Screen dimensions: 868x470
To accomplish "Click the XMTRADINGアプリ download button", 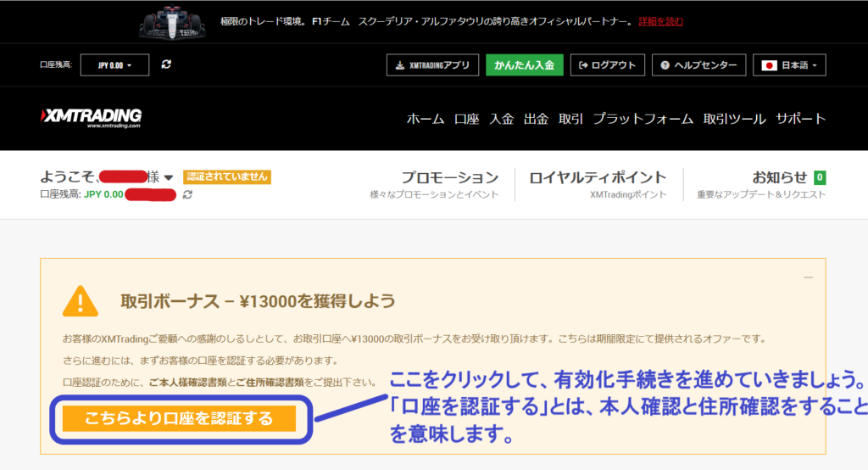I will pos(432,65).
